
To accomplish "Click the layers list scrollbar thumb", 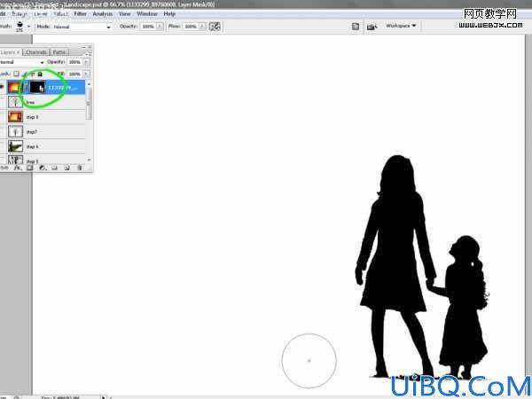I will click(89, 104).
